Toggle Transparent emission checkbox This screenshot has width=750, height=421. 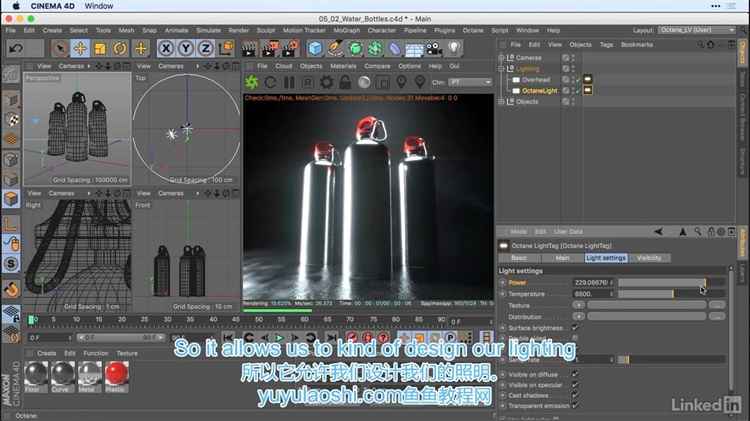pyautogui.click(x=575, y=406)
